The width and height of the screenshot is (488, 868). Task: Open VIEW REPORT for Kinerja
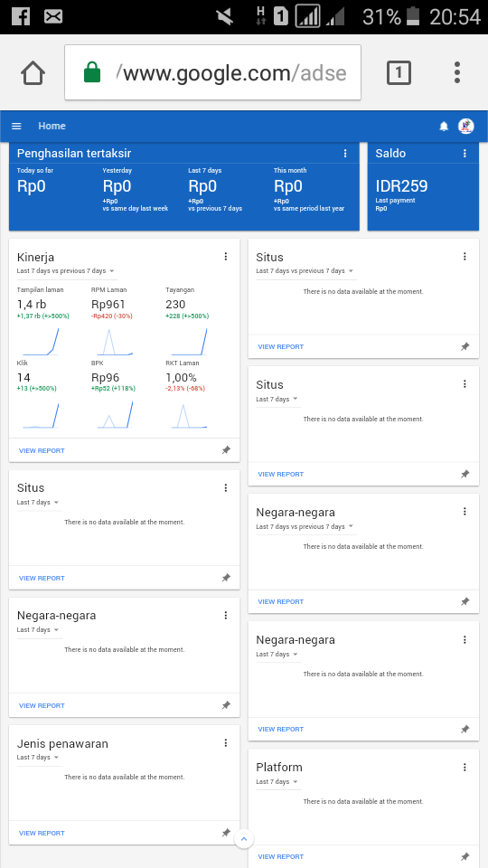coord(42,450)
